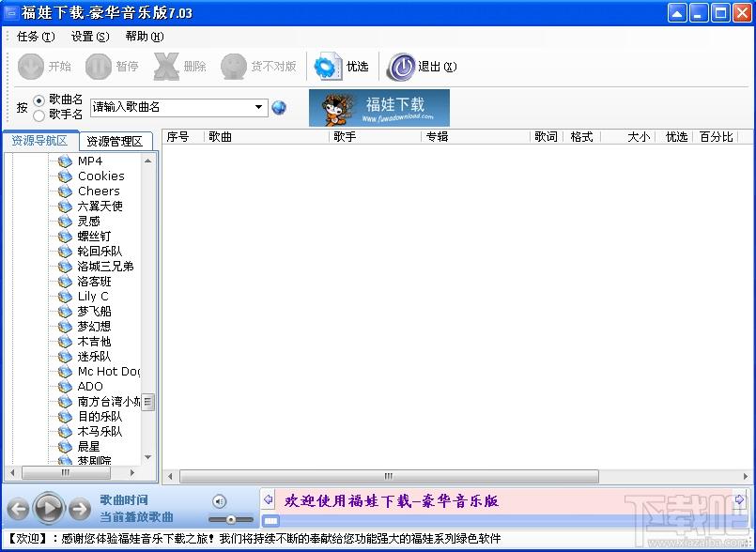Click the song list scroll right arrow
The image size is (756, 552).
click(746, 476)
